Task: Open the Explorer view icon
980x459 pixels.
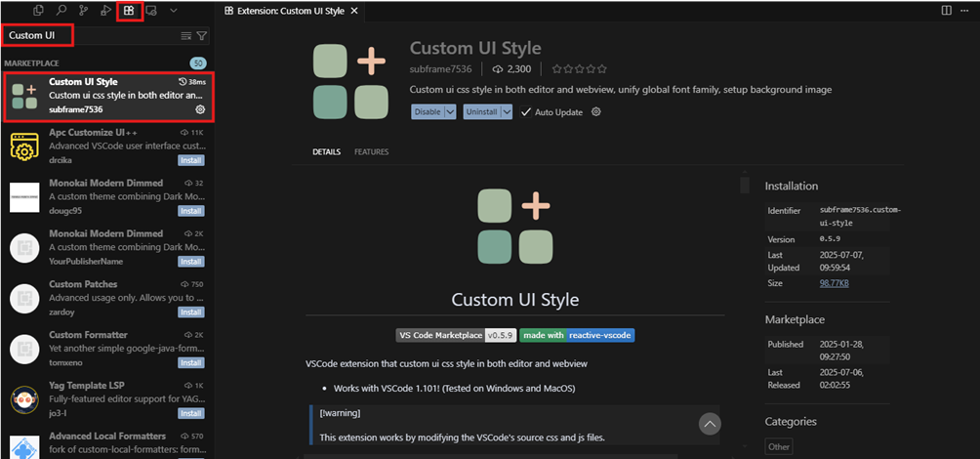Action: click(x=39, y=11)
